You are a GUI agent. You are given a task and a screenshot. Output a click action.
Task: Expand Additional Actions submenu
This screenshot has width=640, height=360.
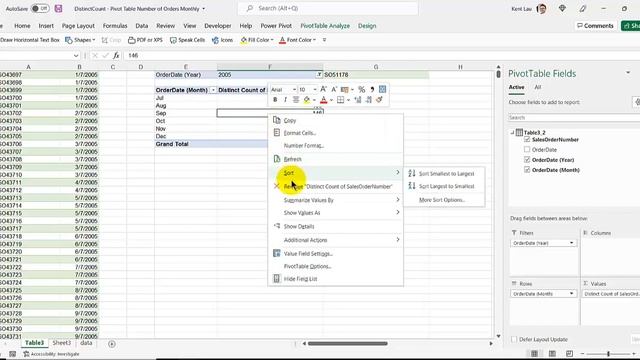point(335,240)
